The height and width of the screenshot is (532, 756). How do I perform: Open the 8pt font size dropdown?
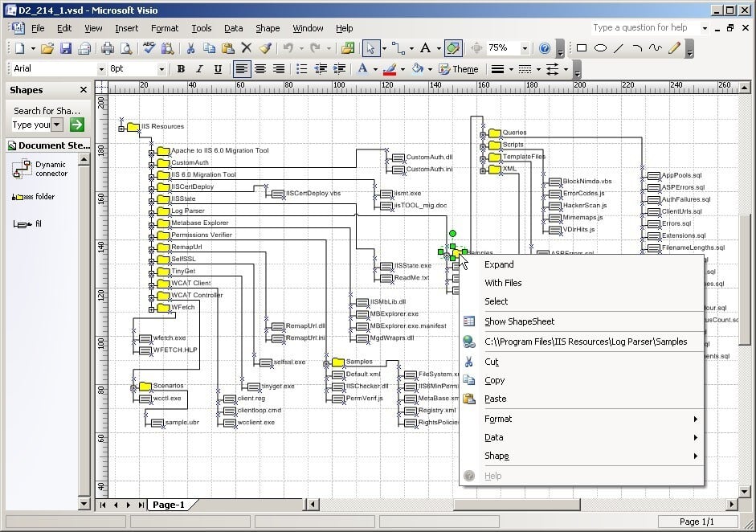pos(161,69)
